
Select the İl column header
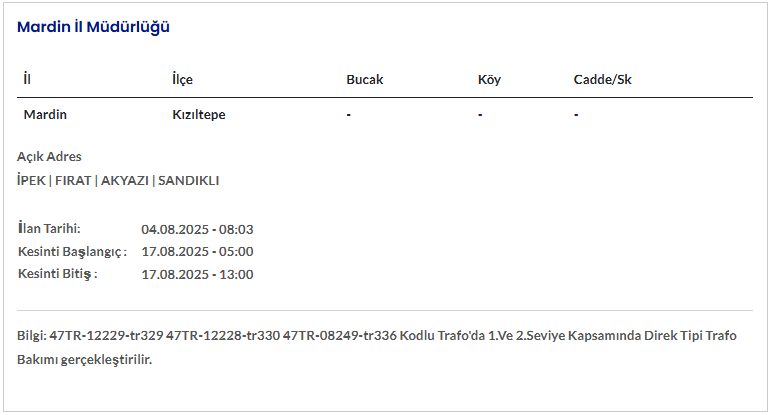[x=27, y=79]
